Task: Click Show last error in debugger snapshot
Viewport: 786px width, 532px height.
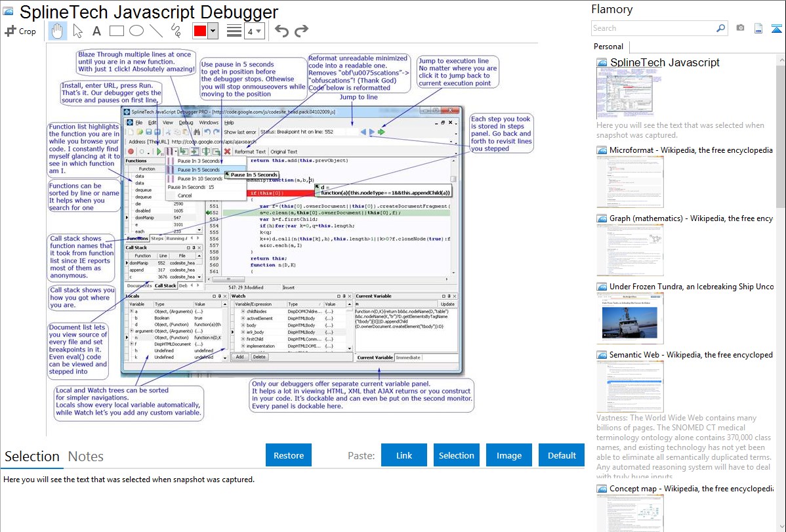Action: tap(239, 132)
